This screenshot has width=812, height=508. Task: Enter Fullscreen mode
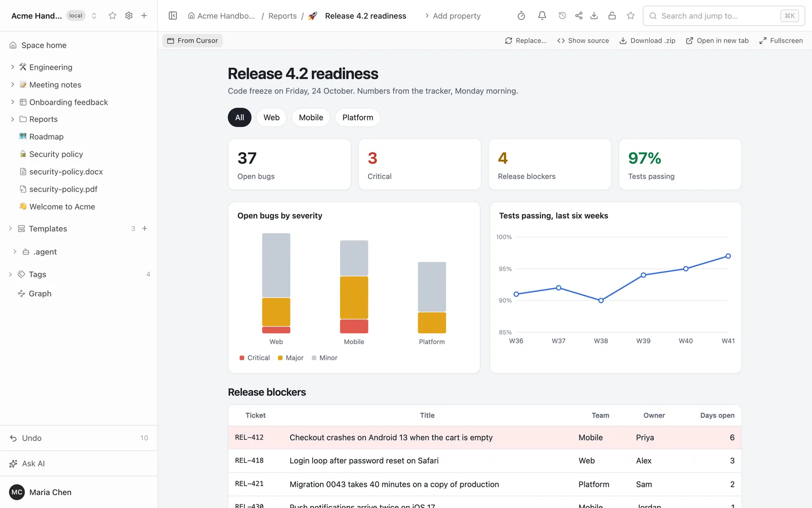(781, 41)
